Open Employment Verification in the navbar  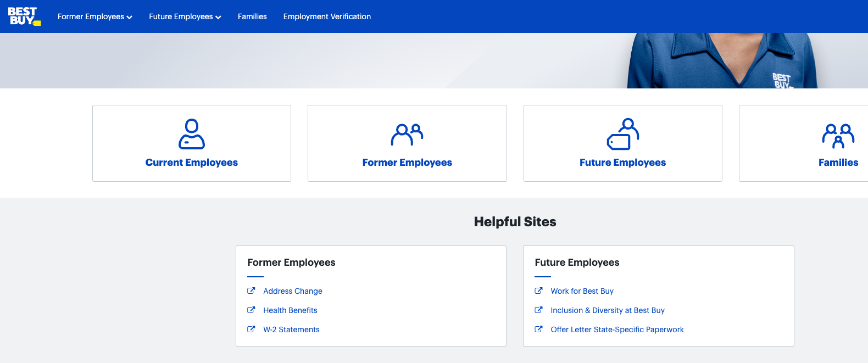pyautogui.click(x=327, y=16)
